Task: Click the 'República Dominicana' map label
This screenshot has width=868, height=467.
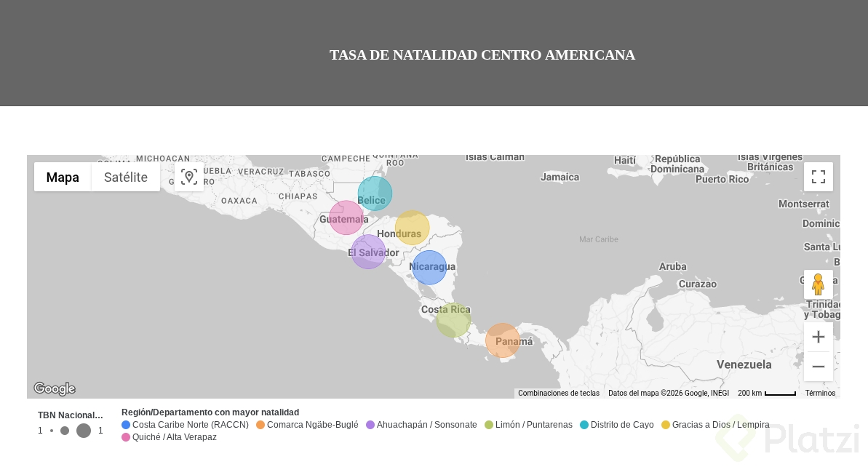Action: 677,164
